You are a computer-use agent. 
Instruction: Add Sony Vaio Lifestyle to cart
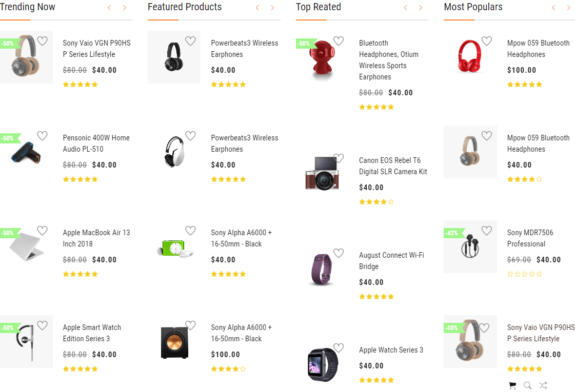512,385
